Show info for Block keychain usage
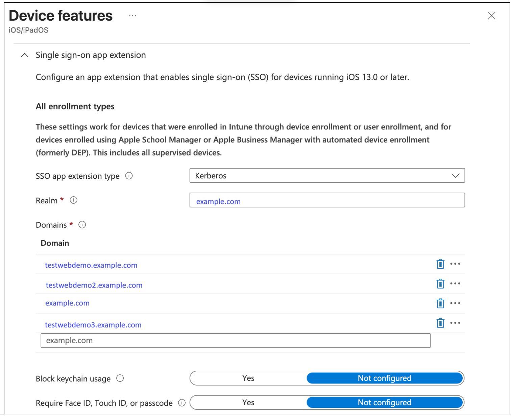This screenshot has height=420, width=512. click(x=120, y=378)
